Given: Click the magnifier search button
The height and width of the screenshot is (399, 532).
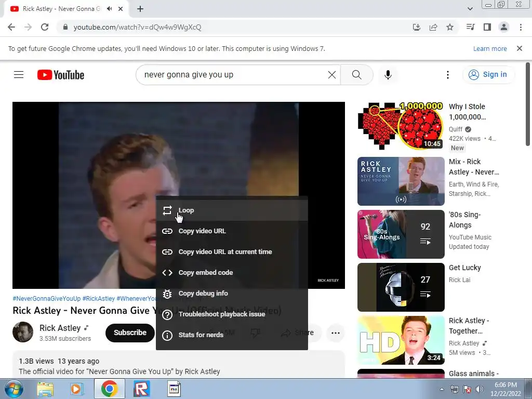Looking at the screenshot, I should 356,75.
